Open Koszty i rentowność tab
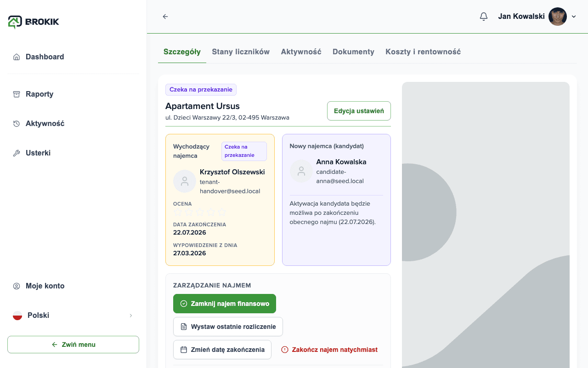The width and height of the screenshot is (588, 368). pos(423,52)
